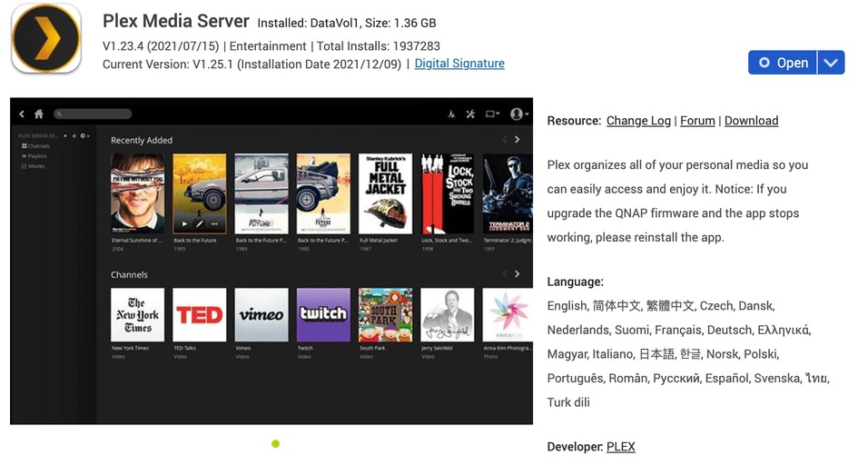868x475 pixels.
Task: Open the Anna Kim Photography channel tile
Action: (508, 314)
